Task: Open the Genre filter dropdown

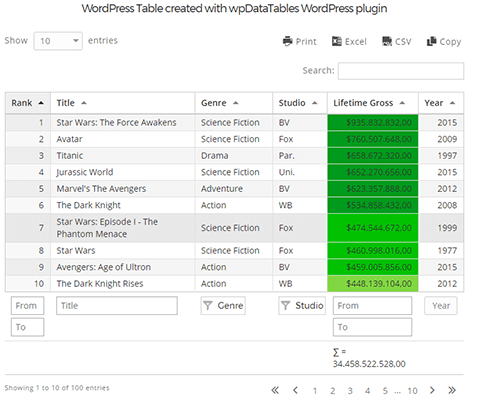Action: tap(223, 305)
